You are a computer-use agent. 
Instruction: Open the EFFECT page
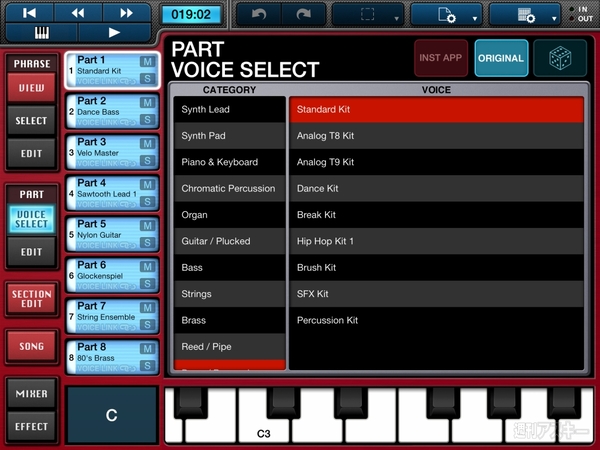(31, 427)
